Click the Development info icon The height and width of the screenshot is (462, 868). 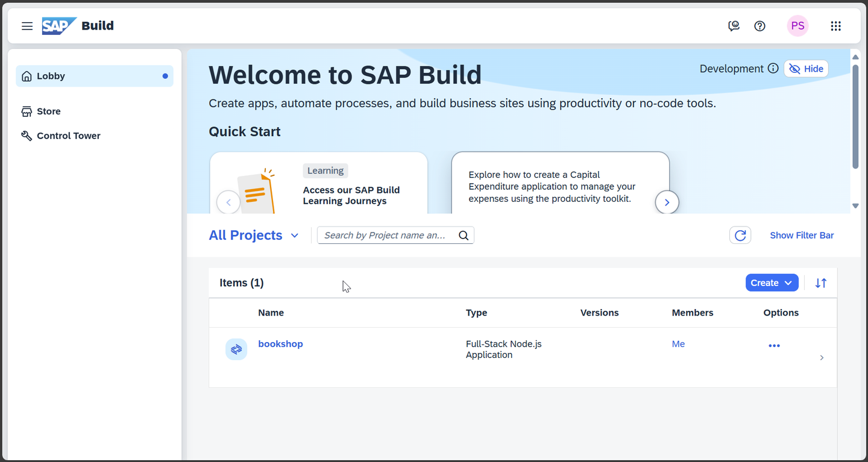click(x=773, y=69)
